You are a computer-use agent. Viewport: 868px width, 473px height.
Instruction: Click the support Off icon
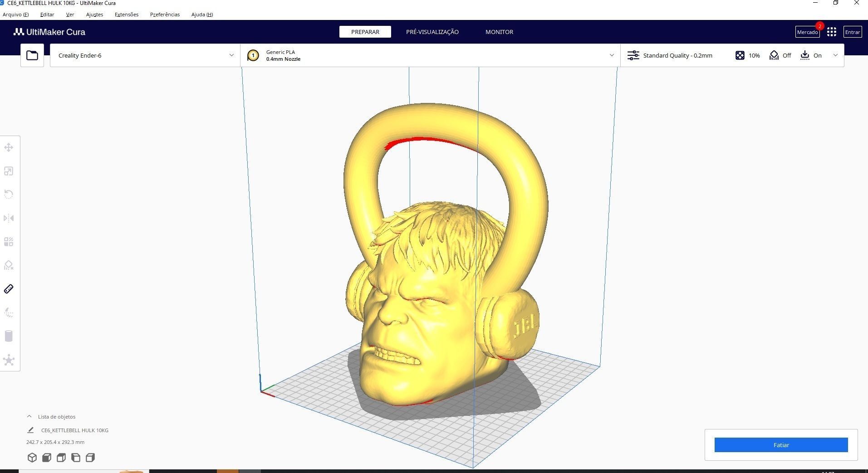[x=774, y=55]
